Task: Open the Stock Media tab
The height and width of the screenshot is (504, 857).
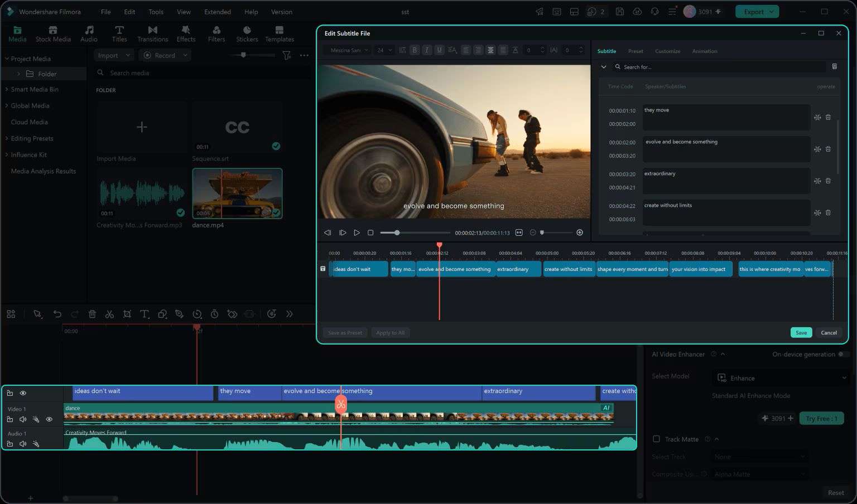Action: (x=53, y=34)
